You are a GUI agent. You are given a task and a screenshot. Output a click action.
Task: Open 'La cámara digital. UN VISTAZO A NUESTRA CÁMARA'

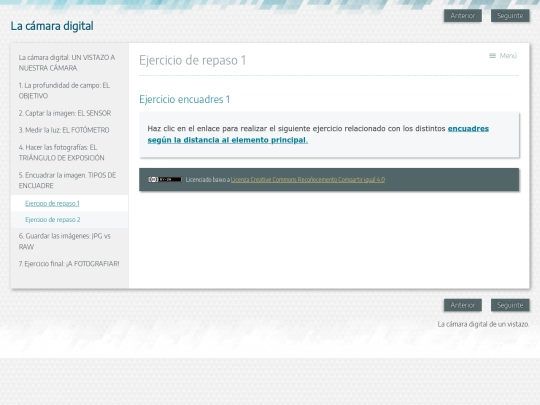coord(69,63)
